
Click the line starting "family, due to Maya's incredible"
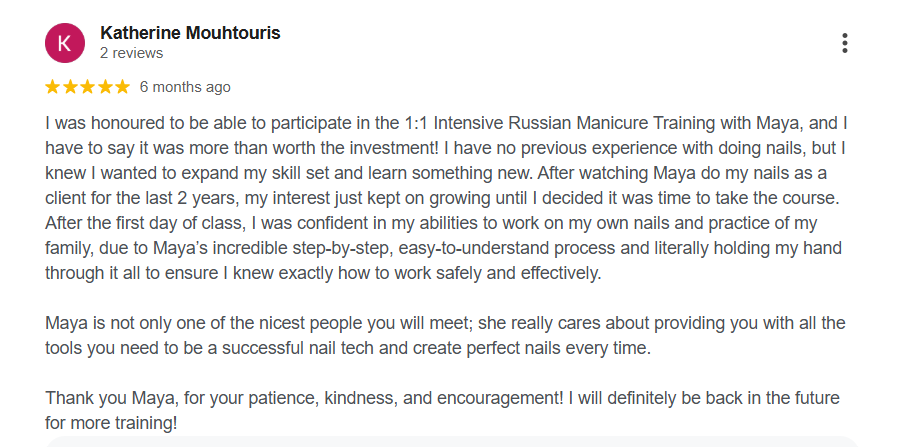coord(443,248)
